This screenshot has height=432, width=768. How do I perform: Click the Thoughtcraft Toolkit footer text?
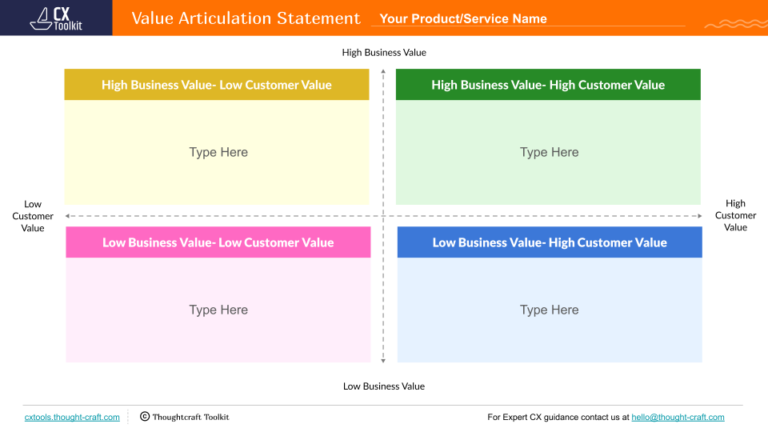[x=190, y=417]
